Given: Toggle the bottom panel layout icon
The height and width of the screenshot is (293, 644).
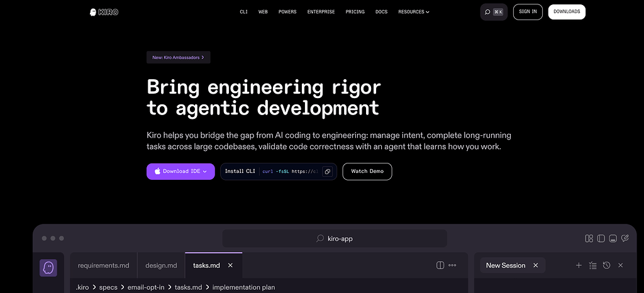Looking at the screenshot, I should pyautogui.click(x=613, y=238).
